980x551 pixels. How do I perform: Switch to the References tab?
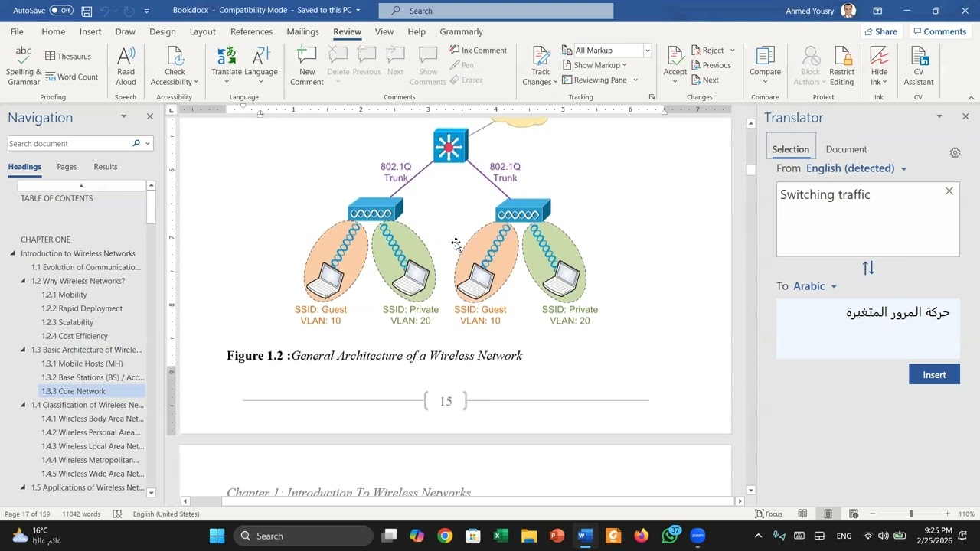tap(251, 31)
